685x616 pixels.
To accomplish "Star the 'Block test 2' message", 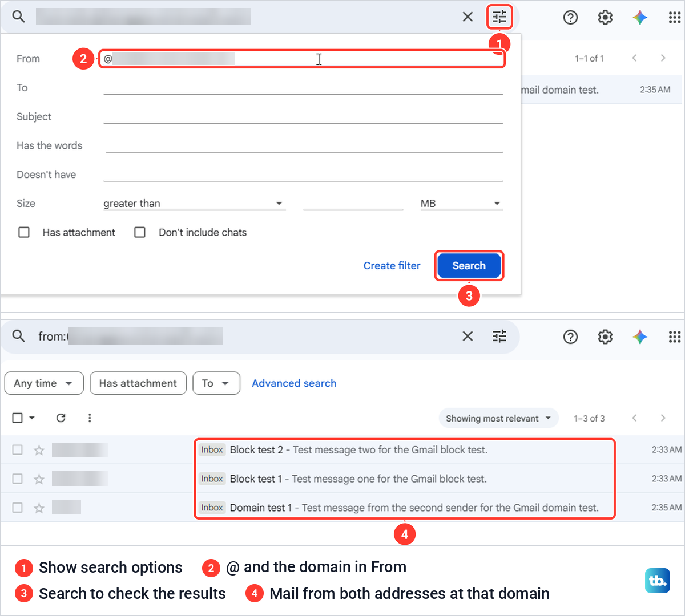I will click(x=39, y=450).
